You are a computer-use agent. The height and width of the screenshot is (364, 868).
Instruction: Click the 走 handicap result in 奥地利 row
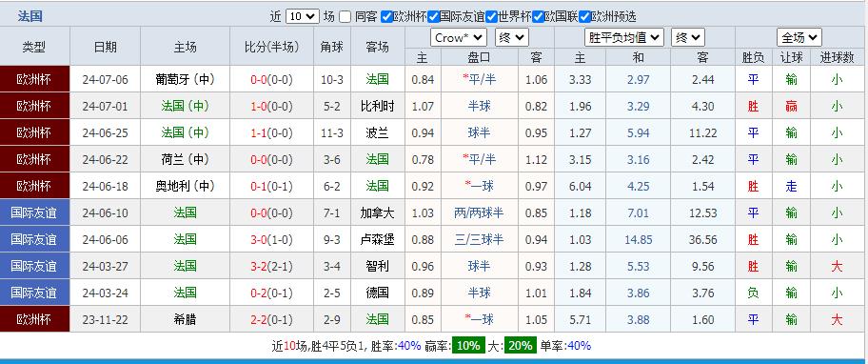792,186
